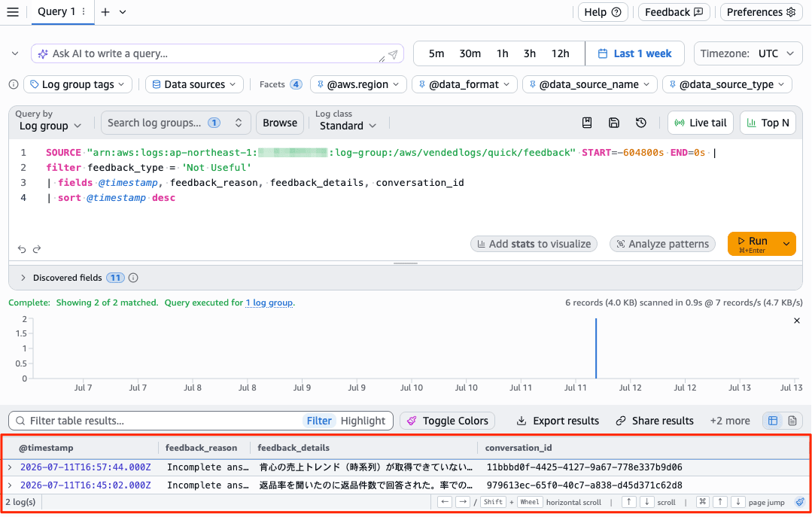The image size is (812, 517).
Task: Click Analyze patterns
Action: [x=662, y=244]
